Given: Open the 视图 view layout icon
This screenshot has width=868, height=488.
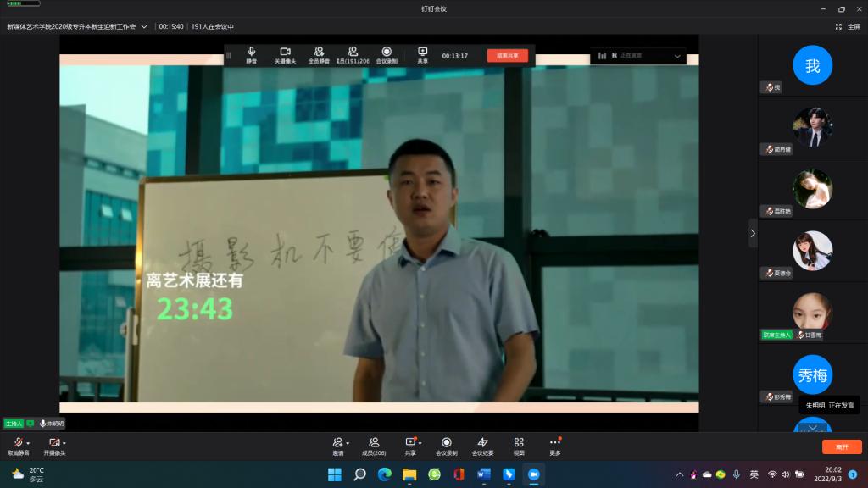Looking at the screenshot, I should tap(519, 443).
